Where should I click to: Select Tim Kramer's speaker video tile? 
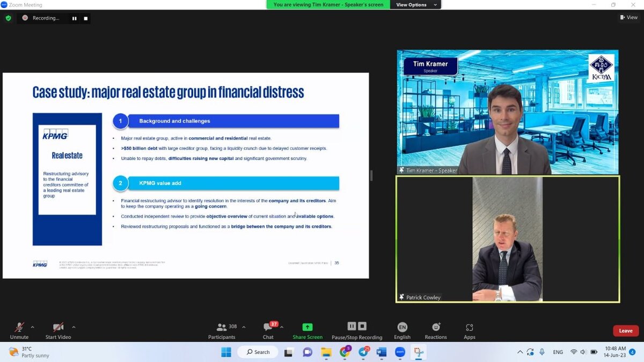click(508, 112)
